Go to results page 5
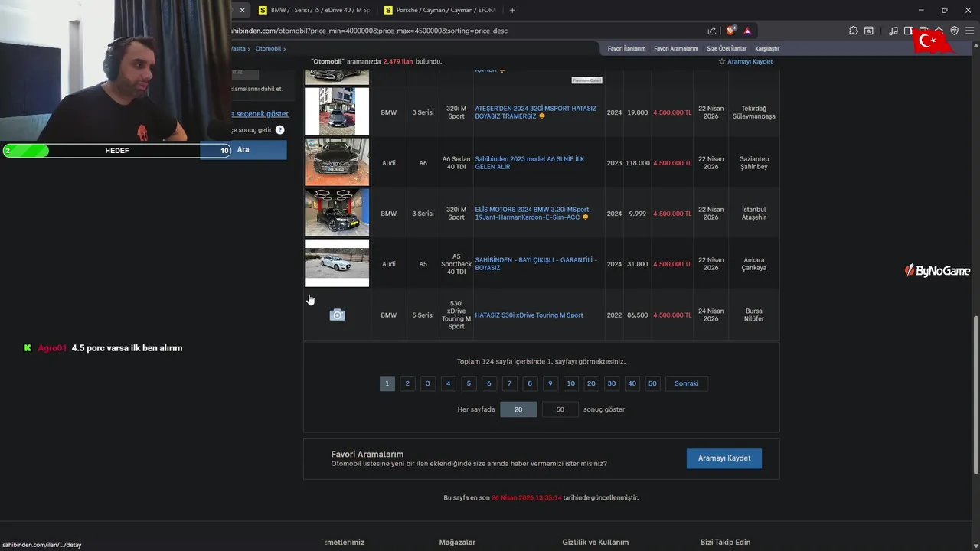Screen dimensions: 980x551 (469, 383)
